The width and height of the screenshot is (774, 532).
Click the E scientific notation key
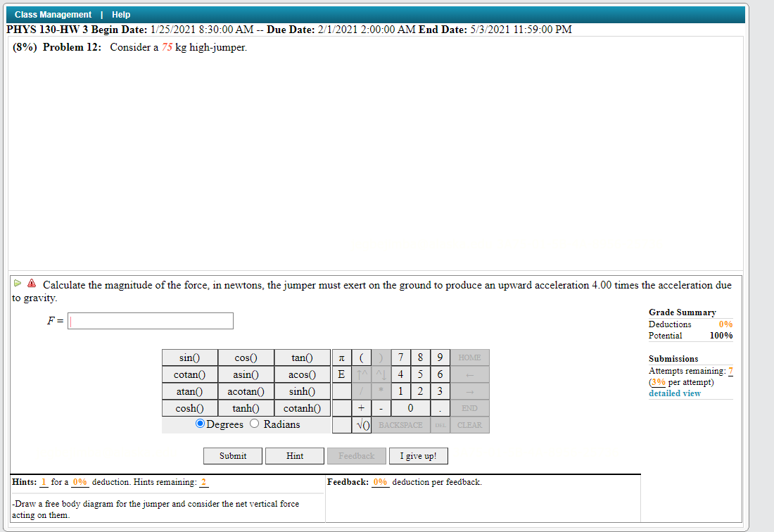[x=341, y=374]
